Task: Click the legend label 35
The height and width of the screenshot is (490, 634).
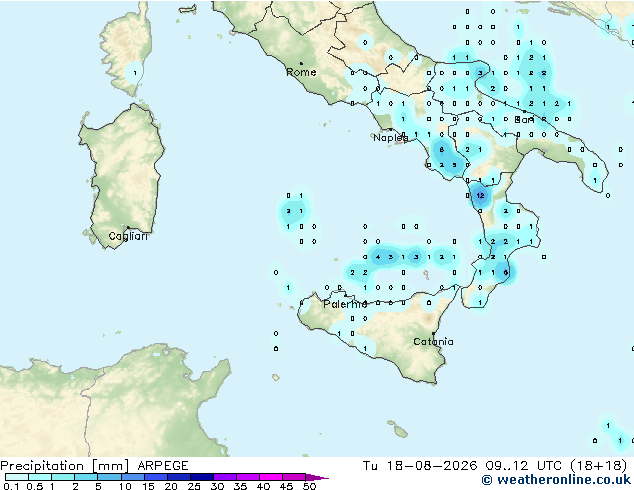Action: [x=240, y=486]
